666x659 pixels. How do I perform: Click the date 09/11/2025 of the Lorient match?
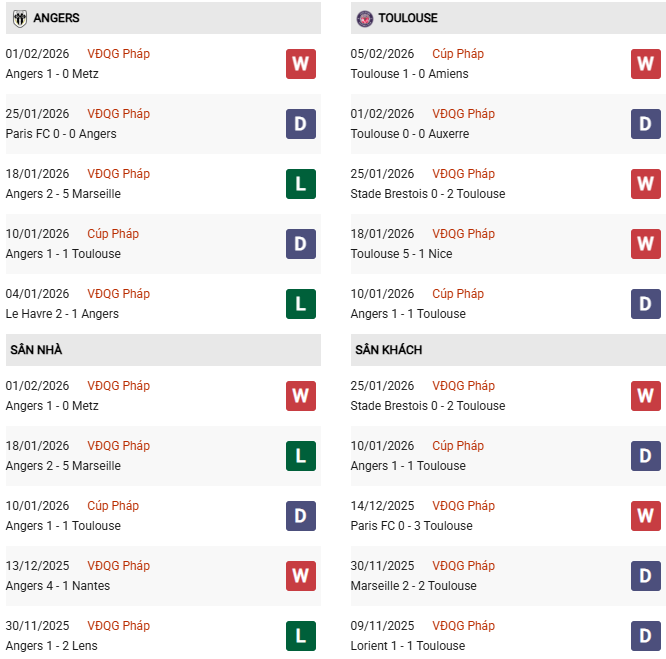(x=382, y=626)
